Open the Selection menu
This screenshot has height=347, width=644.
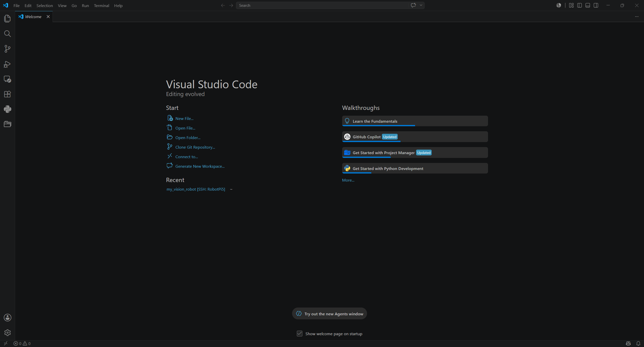45,6
